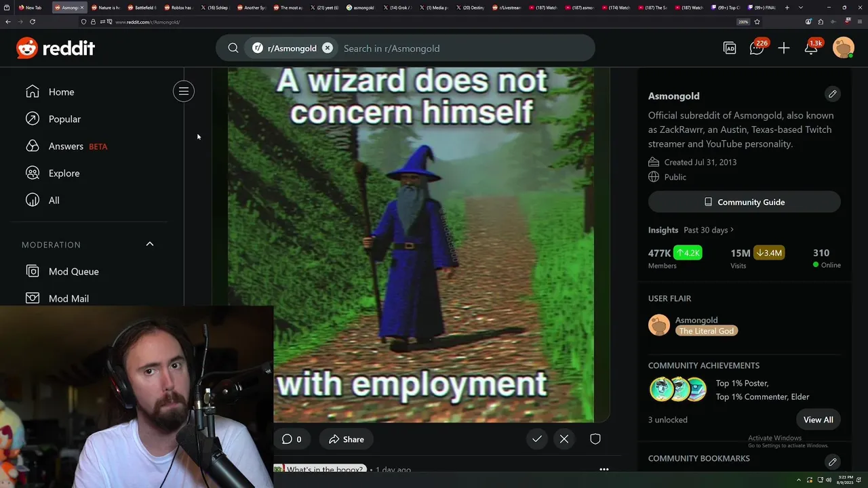
Task: Open the list all tabs dropdown
Action: (801, 7)
